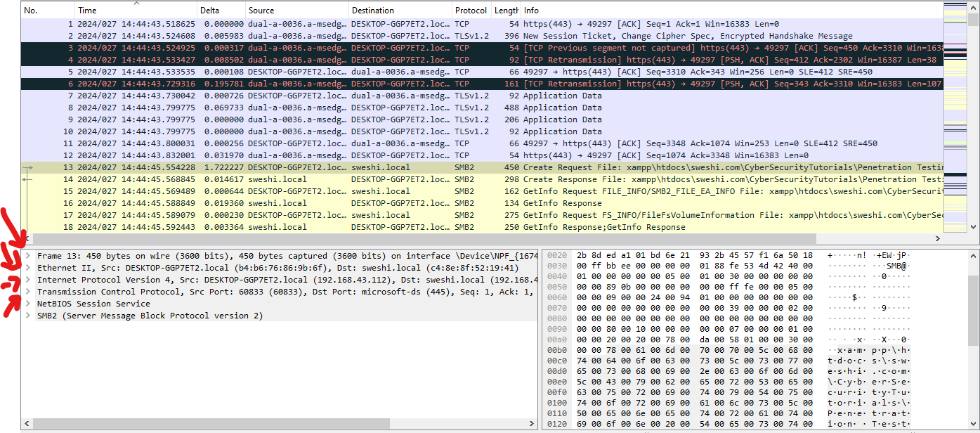
Task: Click SMB2 Server Message Block Protocol line
Action: pos(150,316)
